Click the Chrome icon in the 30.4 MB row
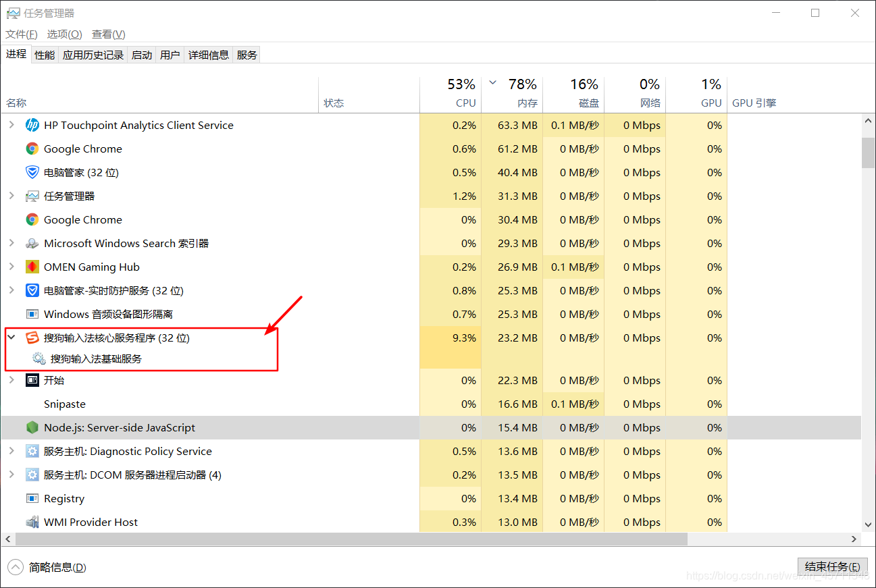The image size is (876, 588). click(x=32, y=219)
